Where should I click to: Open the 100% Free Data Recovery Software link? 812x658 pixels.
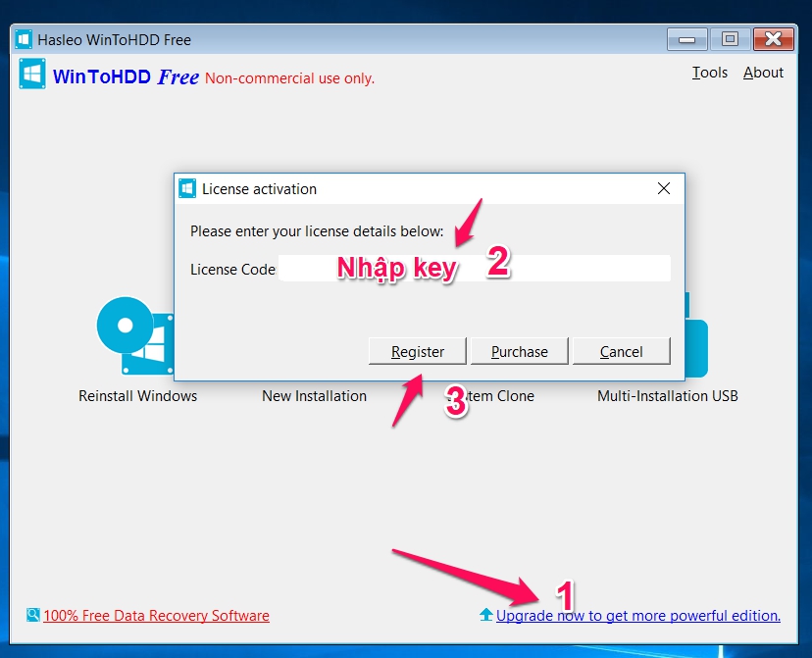pyautogui.click(x=156, y=616)
